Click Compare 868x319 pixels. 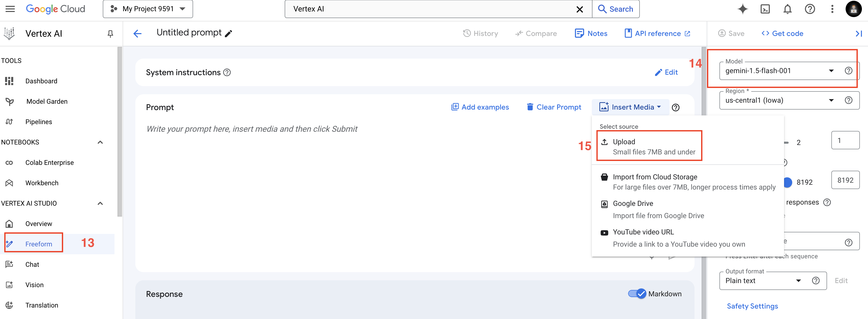(x=536, y=33)
